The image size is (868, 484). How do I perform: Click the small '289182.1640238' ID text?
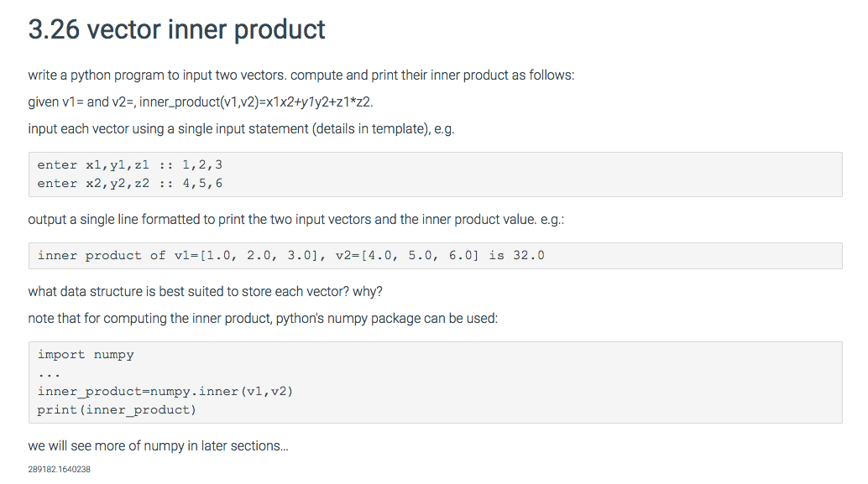click(59, 470)
